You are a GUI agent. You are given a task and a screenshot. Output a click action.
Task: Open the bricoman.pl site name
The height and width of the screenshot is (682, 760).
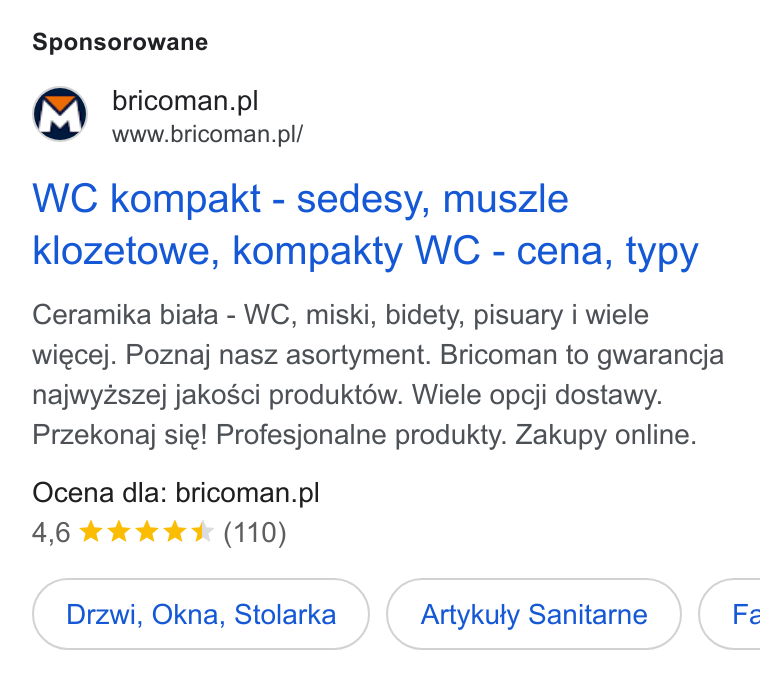pyautogui.click(x=185, y=101)
